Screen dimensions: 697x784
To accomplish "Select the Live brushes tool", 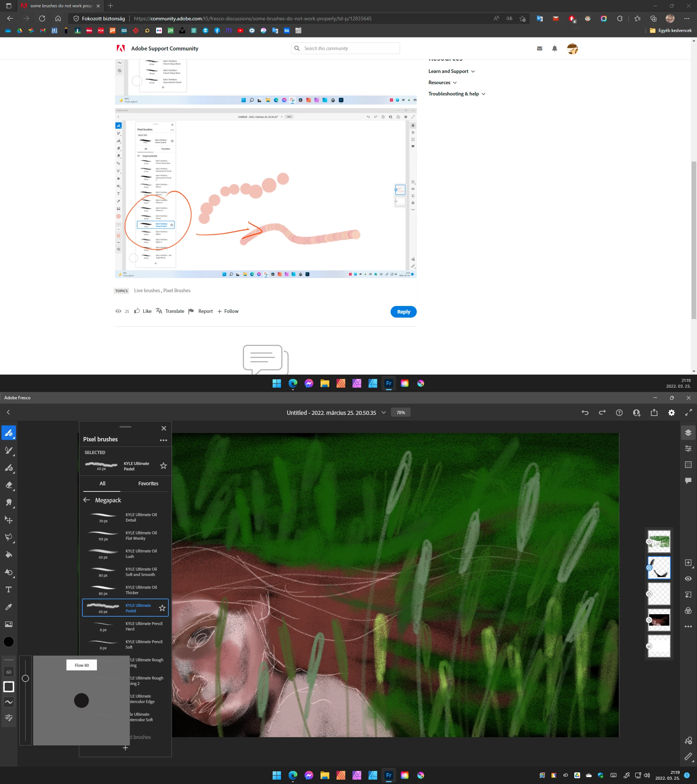I will (8, 450).
